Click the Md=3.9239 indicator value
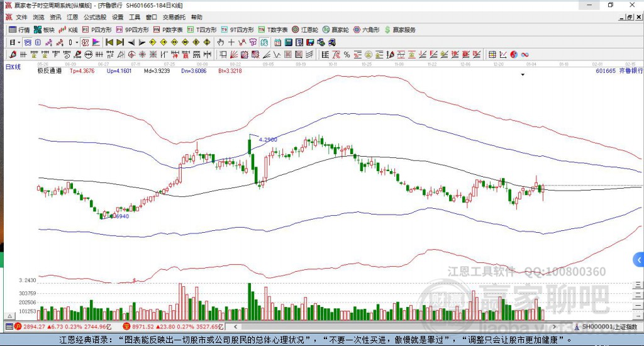Screen dimensions: 644x346 pos(157,70)
